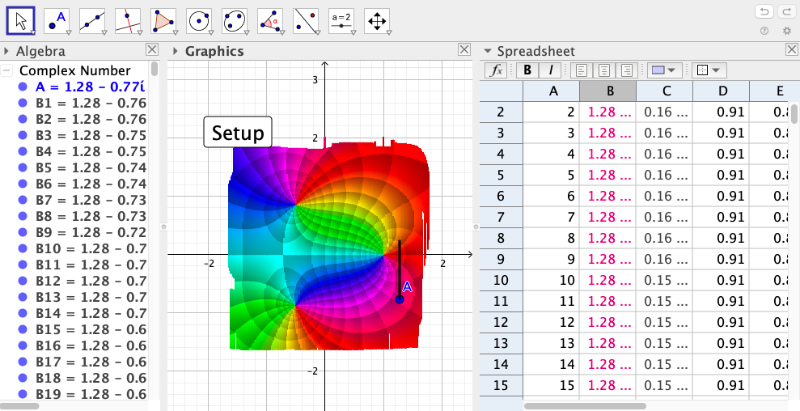Click the Setup button in Graphics
This screenshot has width=800, height=411.
(x=238, y=133)
